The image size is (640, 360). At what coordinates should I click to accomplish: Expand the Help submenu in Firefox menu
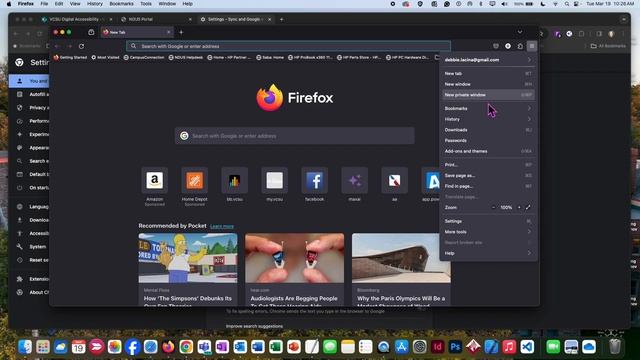click(x=488, y=253)
